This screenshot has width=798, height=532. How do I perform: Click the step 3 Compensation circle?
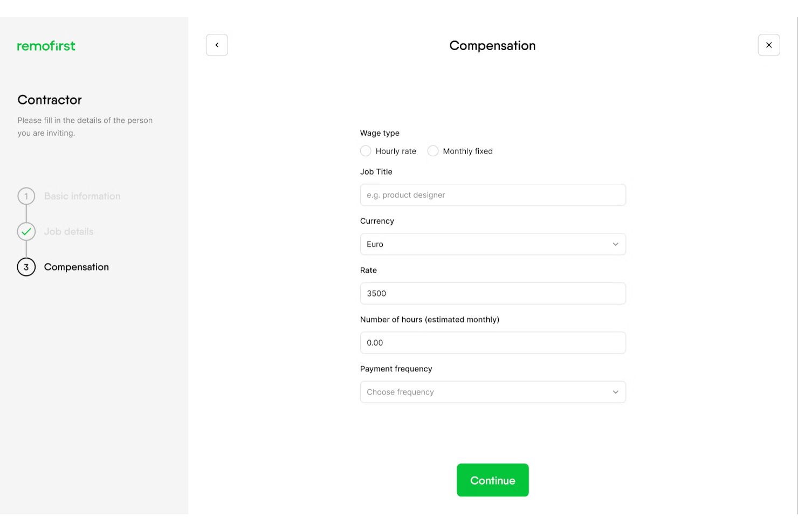click(x=26, y=267)
